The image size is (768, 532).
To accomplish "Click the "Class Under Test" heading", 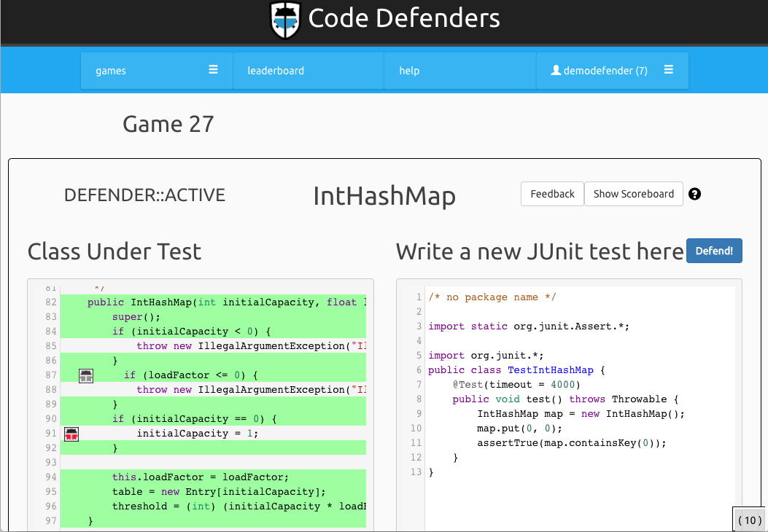I will tap(114, 251).
